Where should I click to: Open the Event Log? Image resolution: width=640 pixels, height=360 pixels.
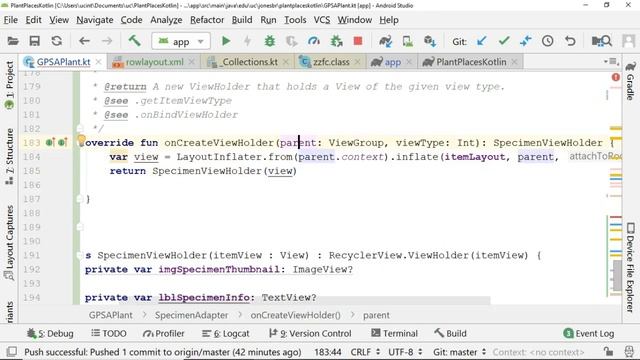[x=589, y=333]
